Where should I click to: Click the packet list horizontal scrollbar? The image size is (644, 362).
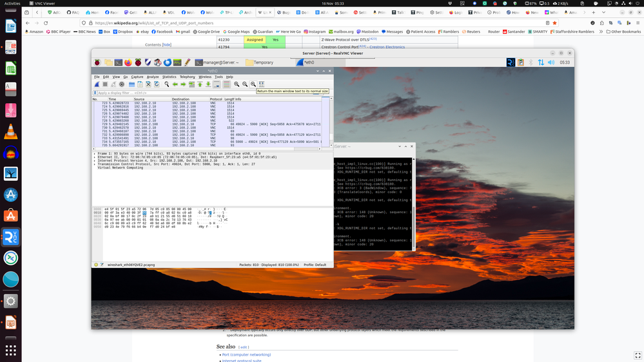(x=206, y=149)
